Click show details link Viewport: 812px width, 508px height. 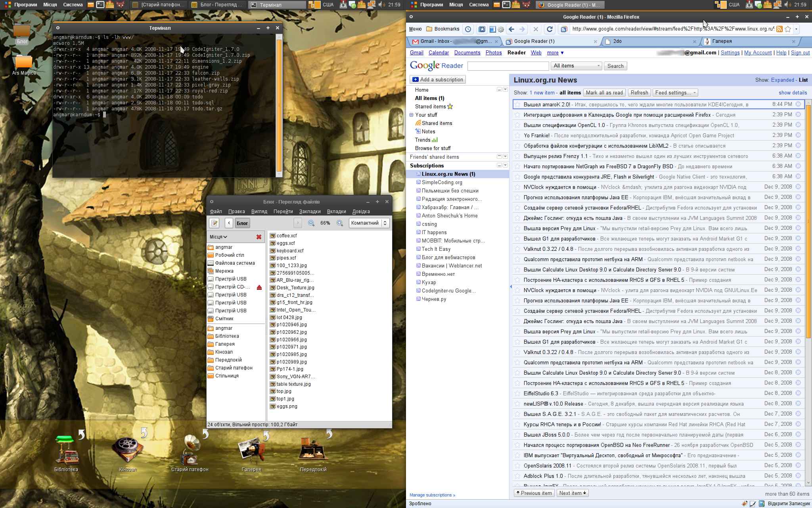793,92
